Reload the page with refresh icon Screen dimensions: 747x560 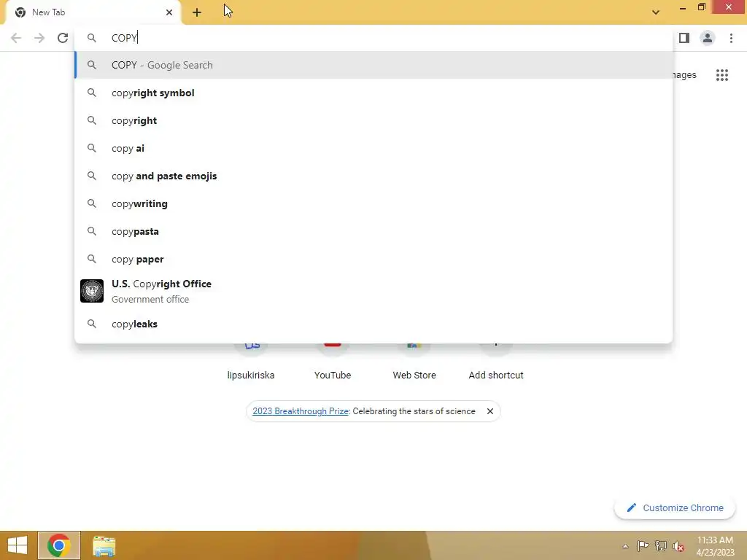(x=63, y=38)
